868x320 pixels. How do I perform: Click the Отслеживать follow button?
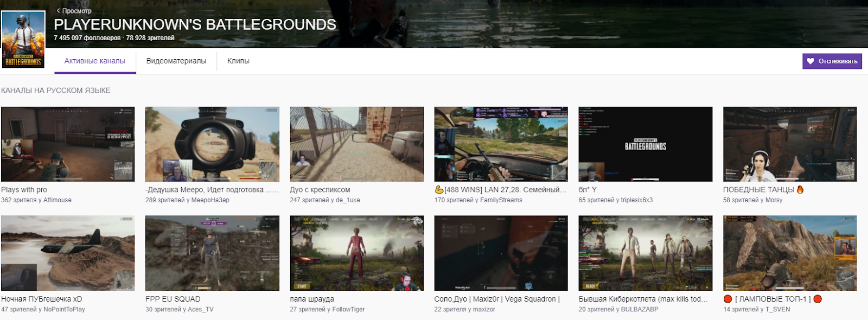(832, 61)
